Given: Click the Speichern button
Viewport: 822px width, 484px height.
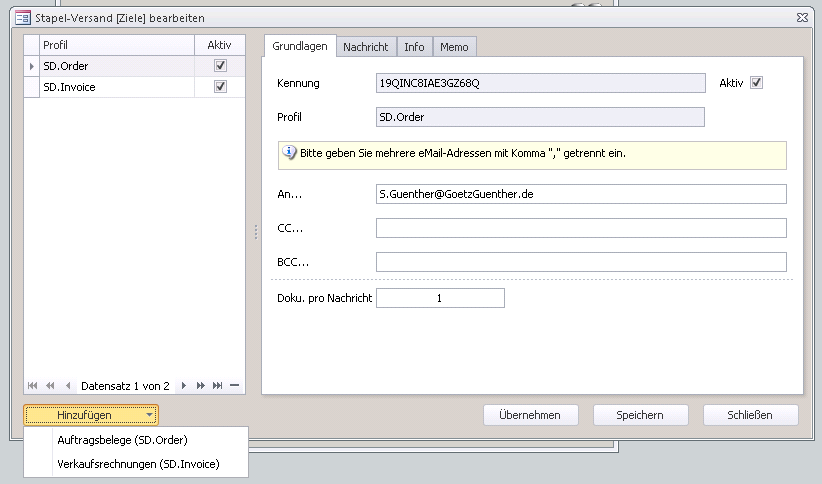Looking at the screenshot, I should coord(640,415).
